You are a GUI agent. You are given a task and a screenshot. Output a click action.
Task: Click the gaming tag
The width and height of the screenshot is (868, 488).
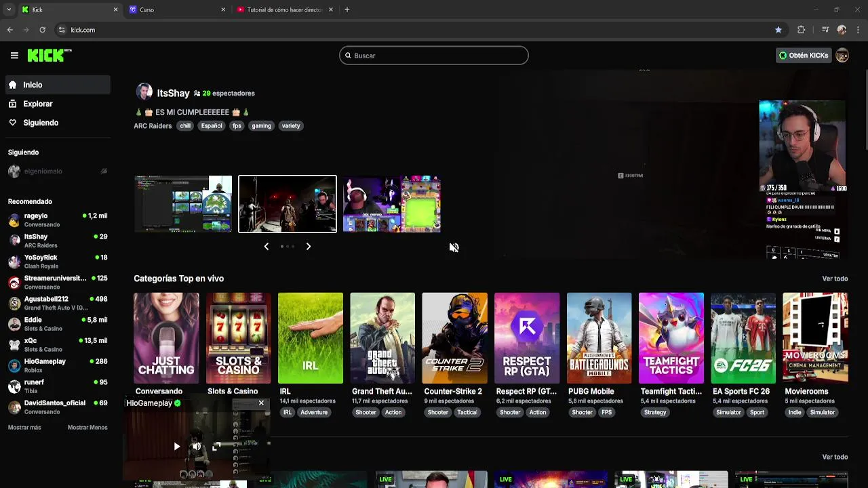pos(261,125)
